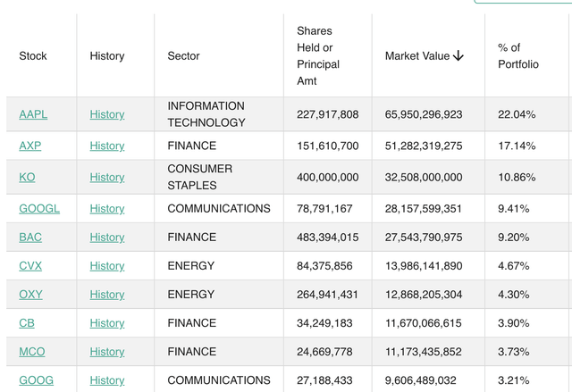View History for the MCO row
Image resolution: width=572 pixels, height=392 pixels.
[107, 352]
